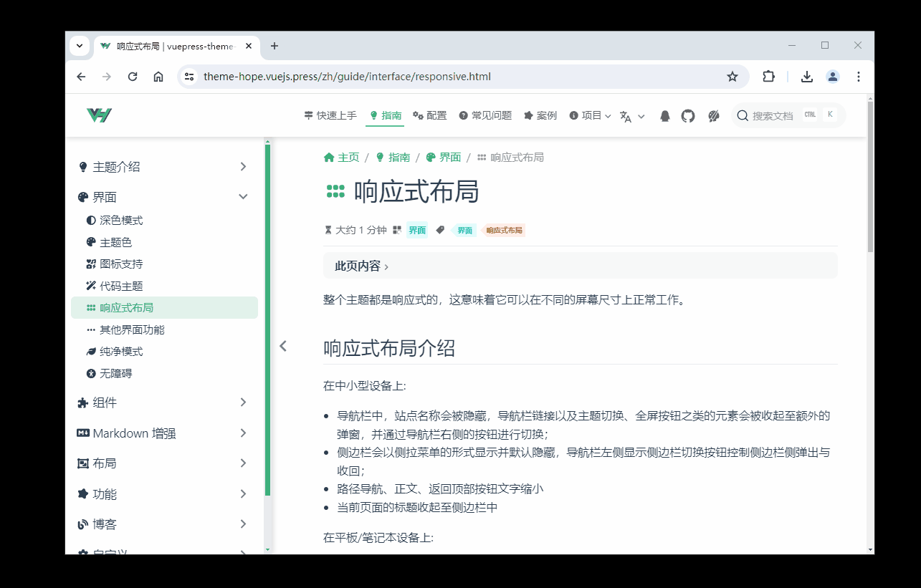Collapse the 界面 sidebar section
The height and width of the screenshot is (588, 921).
pos(163,197)
